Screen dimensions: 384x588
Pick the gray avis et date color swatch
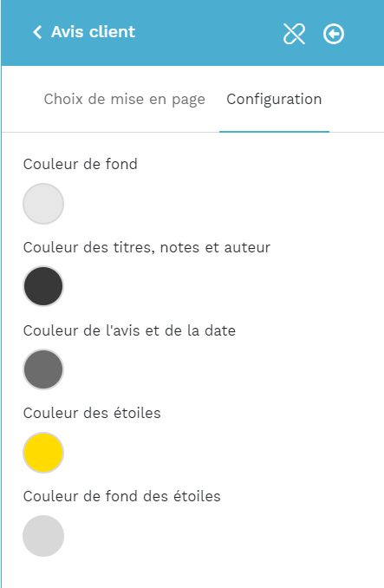click(43, 369)
